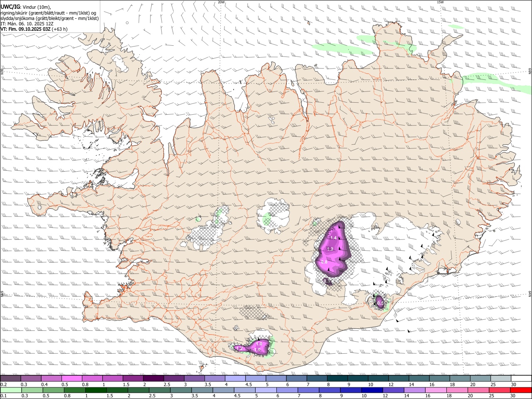Click the bottom legend swatch between 16 and 18
Viewport: 532px width, 399px height.
435,390
